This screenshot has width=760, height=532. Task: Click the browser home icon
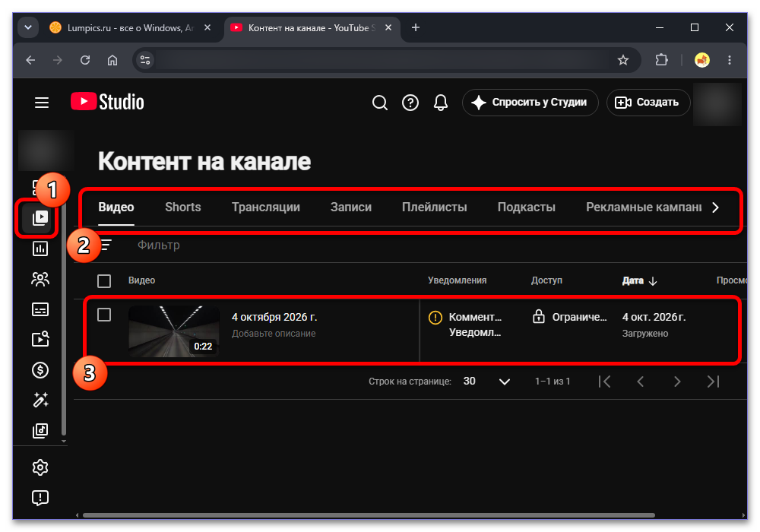click(112, 60)
